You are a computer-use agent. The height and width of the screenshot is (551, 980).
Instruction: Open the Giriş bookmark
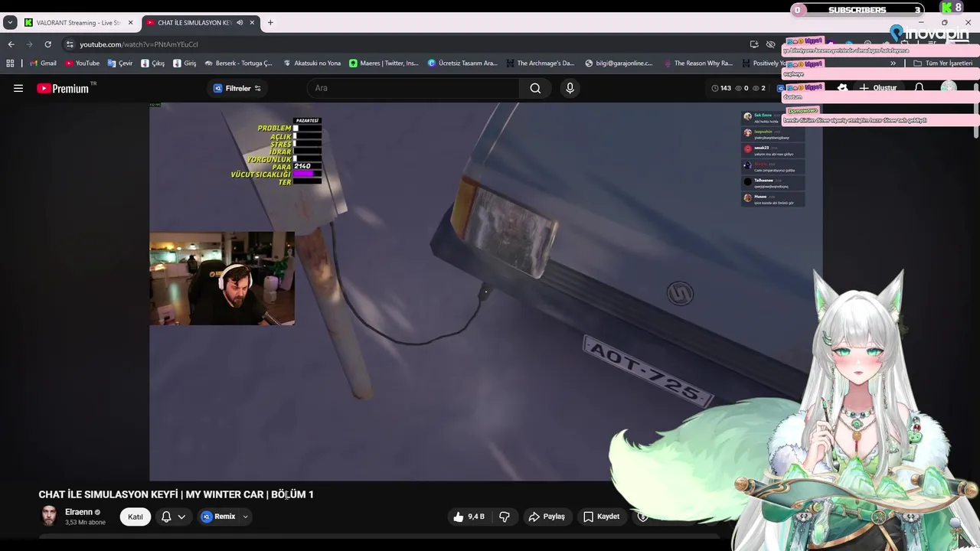click(185, 63)
